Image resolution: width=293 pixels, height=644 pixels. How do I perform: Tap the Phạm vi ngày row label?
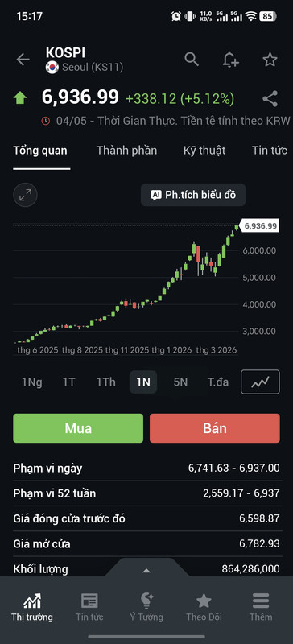[x=47, y=469]
